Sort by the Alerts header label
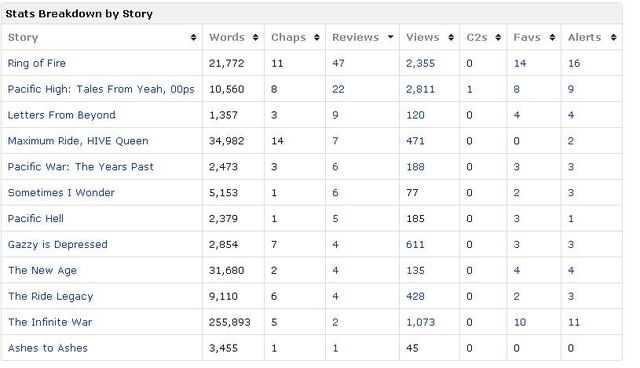 click(584, 38)
